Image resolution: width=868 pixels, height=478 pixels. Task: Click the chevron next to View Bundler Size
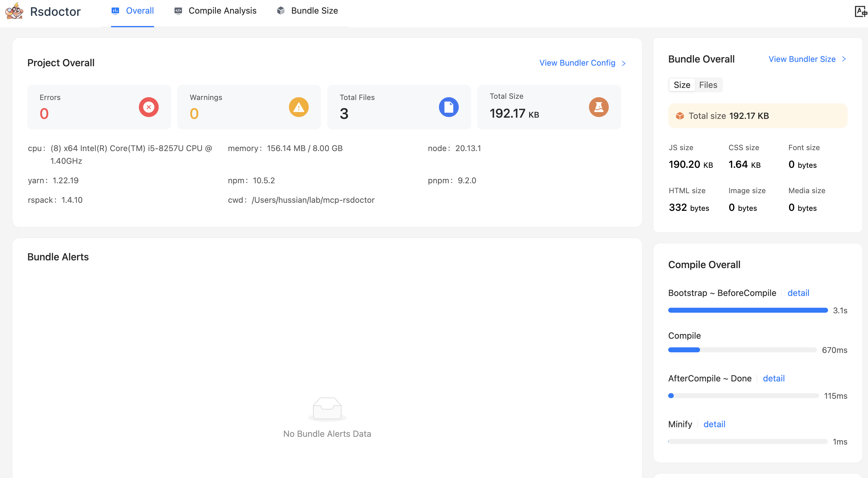844,59
